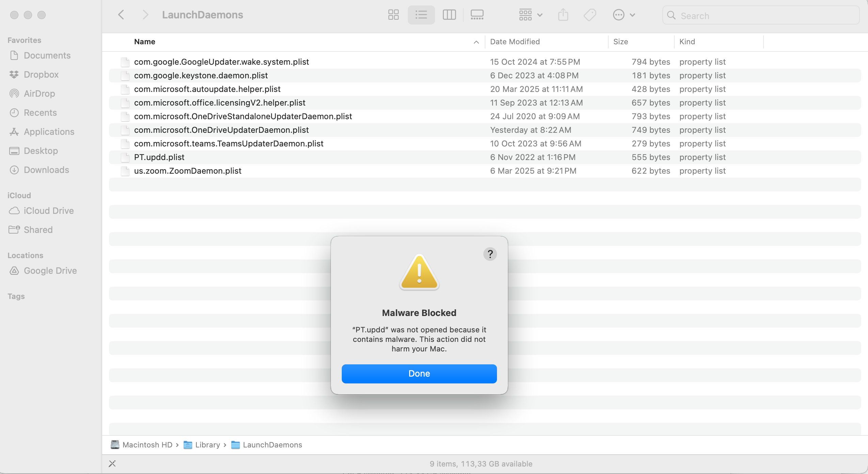Switch to gallery view
This screenshot has height=474, width=868.
477,15
